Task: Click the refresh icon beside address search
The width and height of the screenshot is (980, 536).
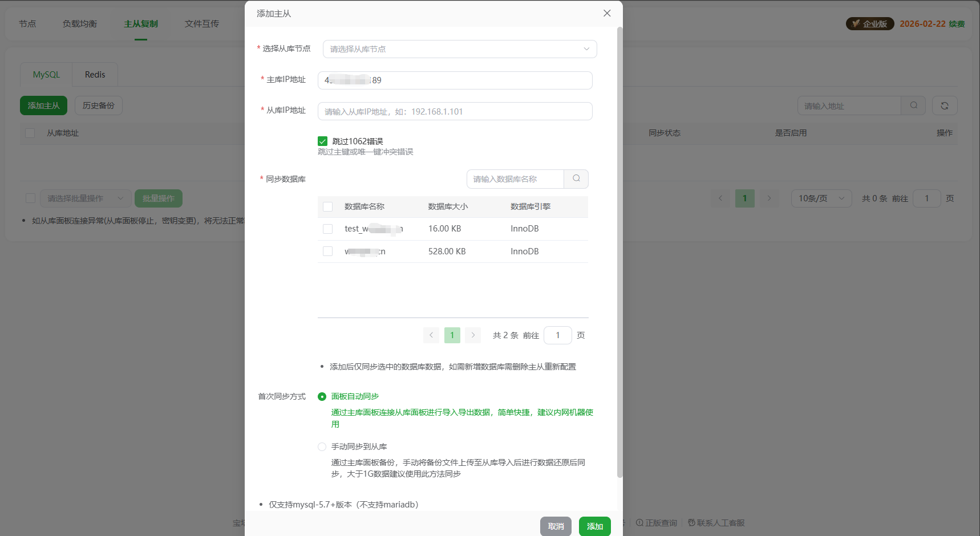Action: tap(945, 105)
